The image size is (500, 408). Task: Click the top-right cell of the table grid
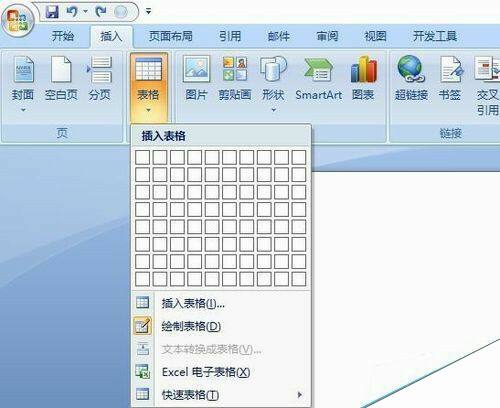coord(299,157)
